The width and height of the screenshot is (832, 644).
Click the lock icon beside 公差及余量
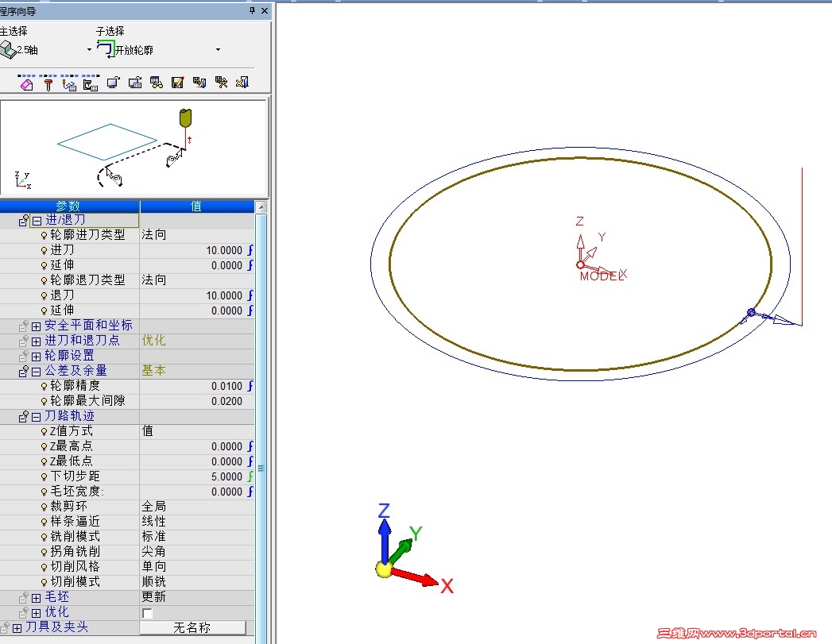click(23, 371)
